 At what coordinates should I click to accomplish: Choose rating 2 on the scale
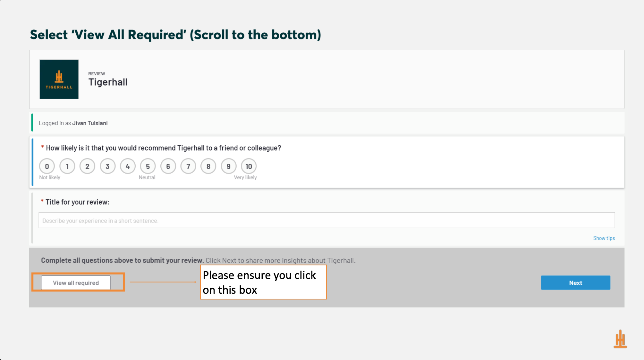87,166
